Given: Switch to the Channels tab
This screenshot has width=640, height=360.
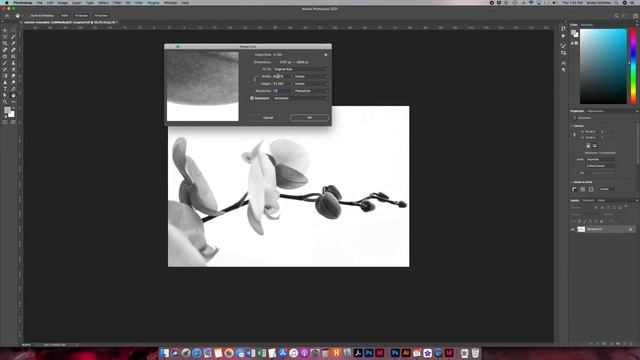Looking at the screenshot, I should [x=588, y=200].
